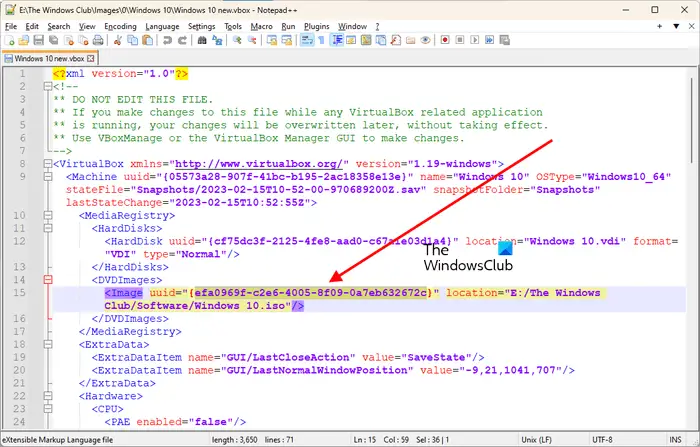Redo the edit via toolbar arrow
Image resolution: width=700 pixels, height=447 pixels.
coord(182,40)
